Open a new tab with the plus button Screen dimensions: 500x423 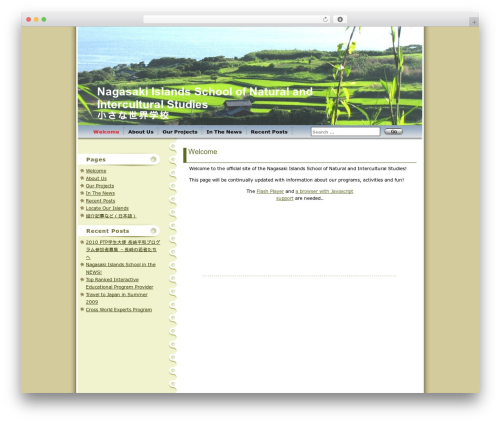[x=474, y=22]
